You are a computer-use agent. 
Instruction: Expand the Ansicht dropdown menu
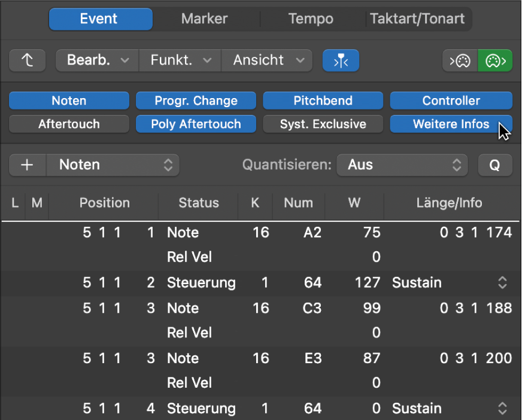[266, 60]
